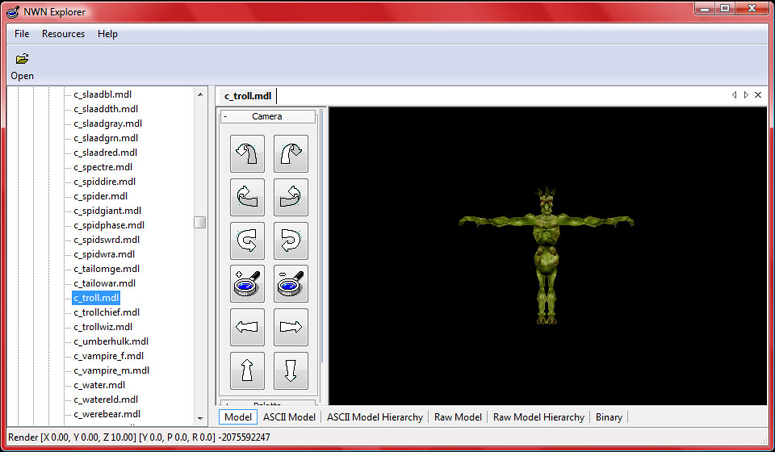Close the c_troll.mdl document tab with X

pyautogui.click(x=758, y=95)
